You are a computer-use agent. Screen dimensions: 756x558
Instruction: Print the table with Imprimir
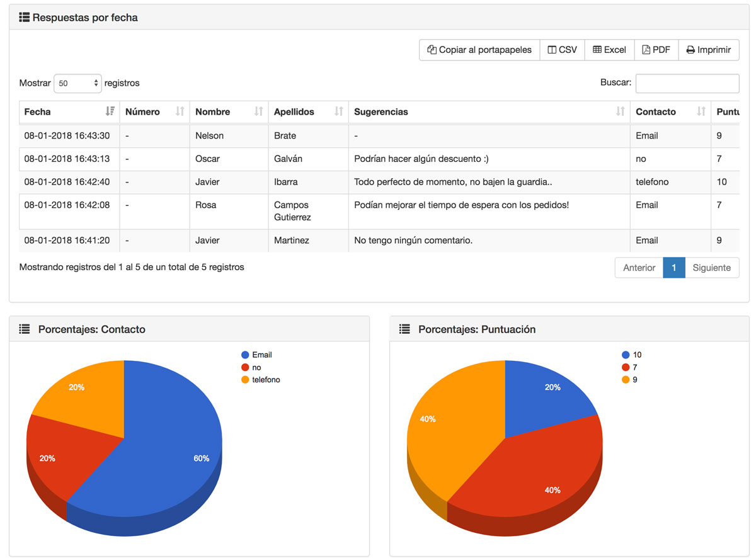click(709, 50)
